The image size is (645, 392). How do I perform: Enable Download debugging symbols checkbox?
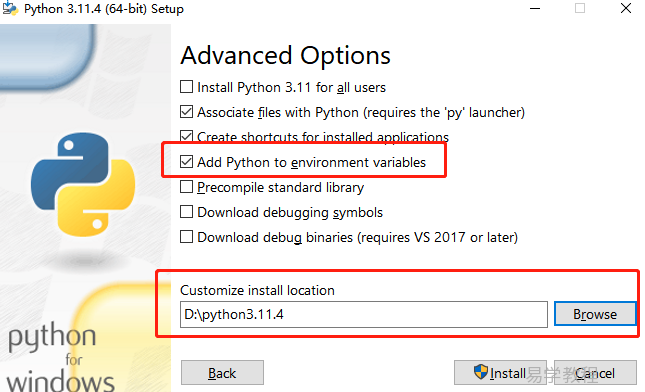point(186,212)
